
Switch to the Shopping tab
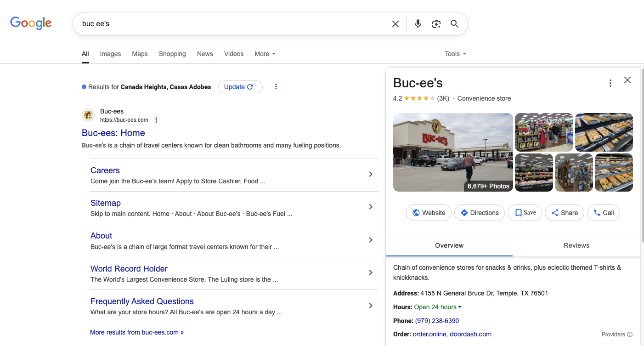coord(172,54)
